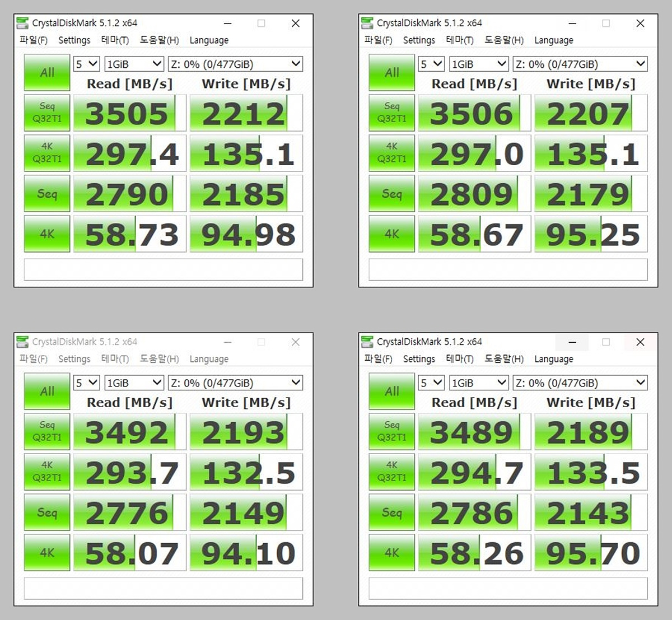The height and width of the screenshot is (620, 672).
Task: Run All tests in top-right window
Action: click(x=392, y=73)
